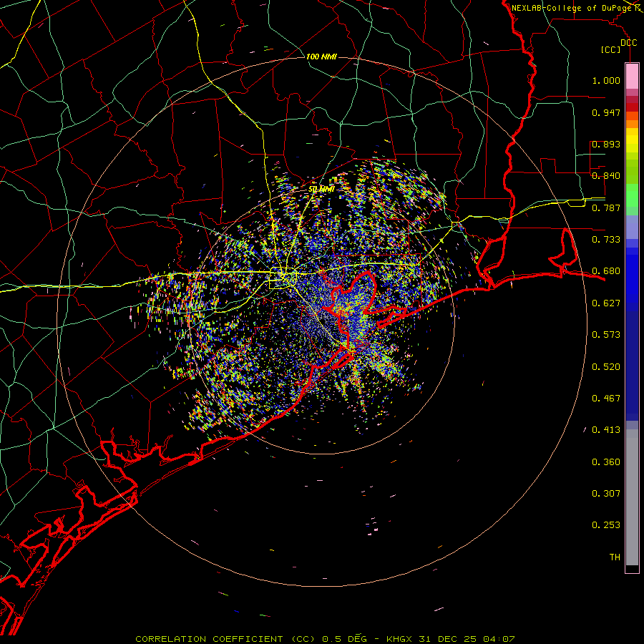
Task: Click the 0.680 colorbar value
Action: click(606, 271)
